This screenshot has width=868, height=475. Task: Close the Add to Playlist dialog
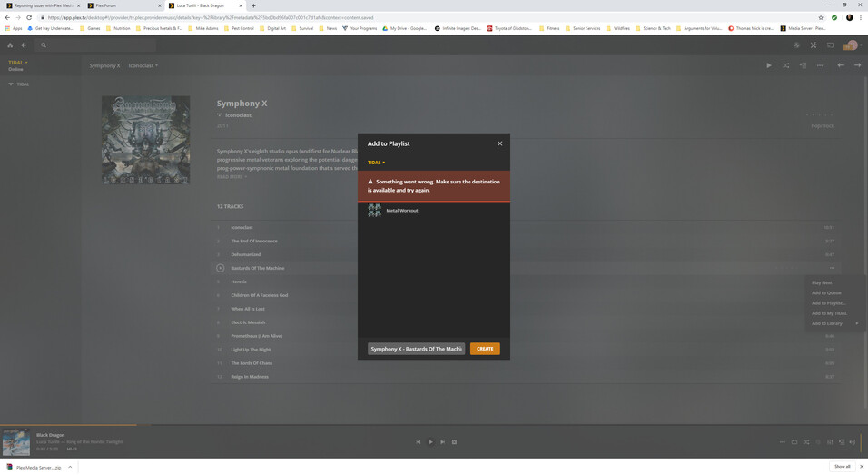[500, 143]
